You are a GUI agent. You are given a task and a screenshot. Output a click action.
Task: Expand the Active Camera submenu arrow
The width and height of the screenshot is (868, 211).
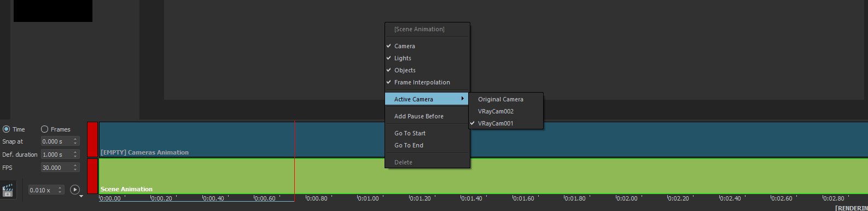coord(463,99)
